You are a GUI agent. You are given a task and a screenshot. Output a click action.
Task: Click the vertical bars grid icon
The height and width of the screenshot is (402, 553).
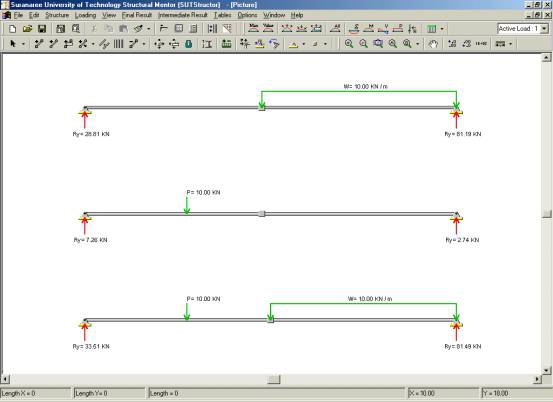coord(118,44)
